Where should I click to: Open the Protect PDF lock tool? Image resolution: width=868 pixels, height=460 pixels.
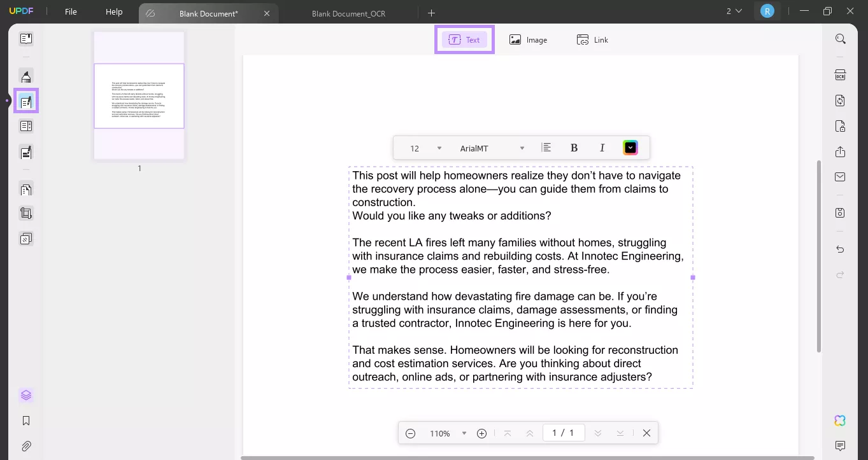click(841, 126)
